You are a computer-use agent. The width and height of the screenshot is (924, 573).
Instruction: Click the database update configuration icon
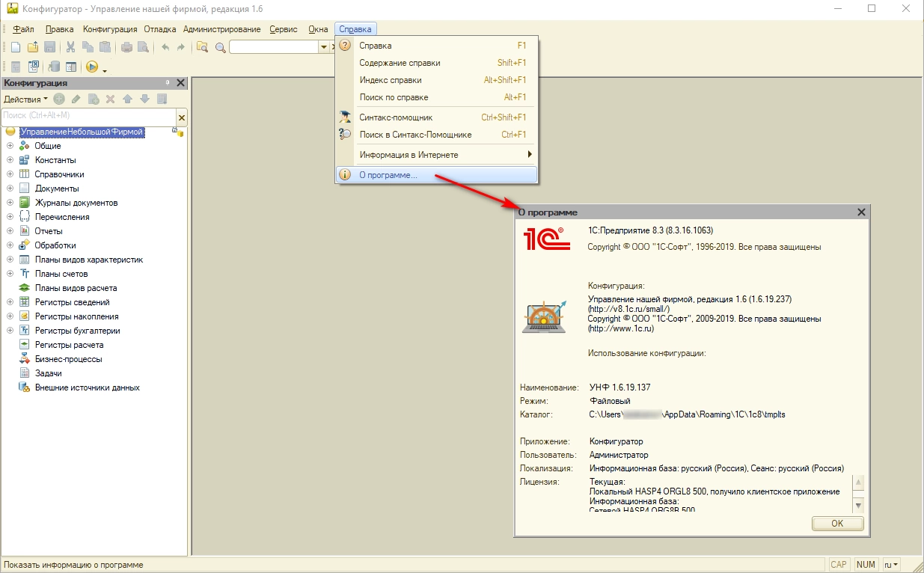point(54,67)
